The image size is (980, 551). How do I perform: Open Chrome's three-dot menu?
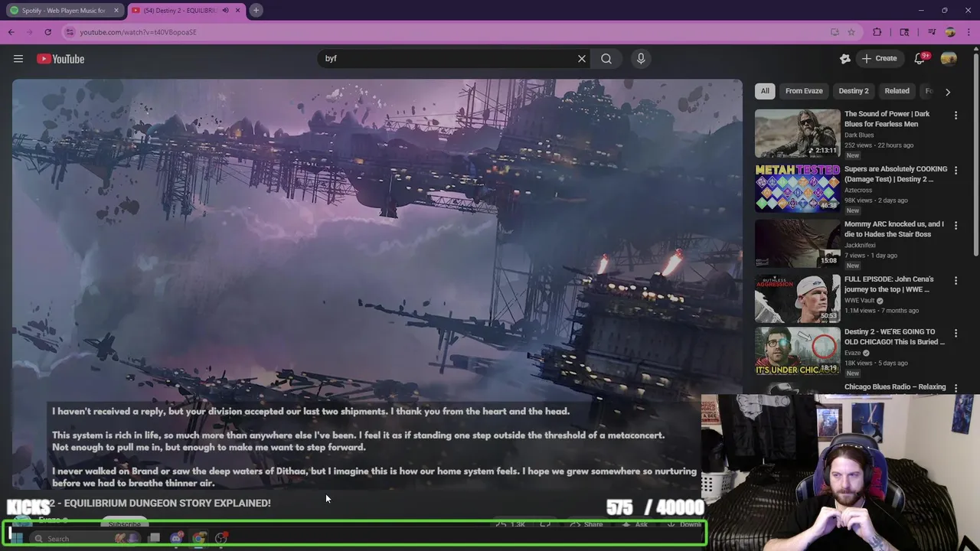[969, 32]
